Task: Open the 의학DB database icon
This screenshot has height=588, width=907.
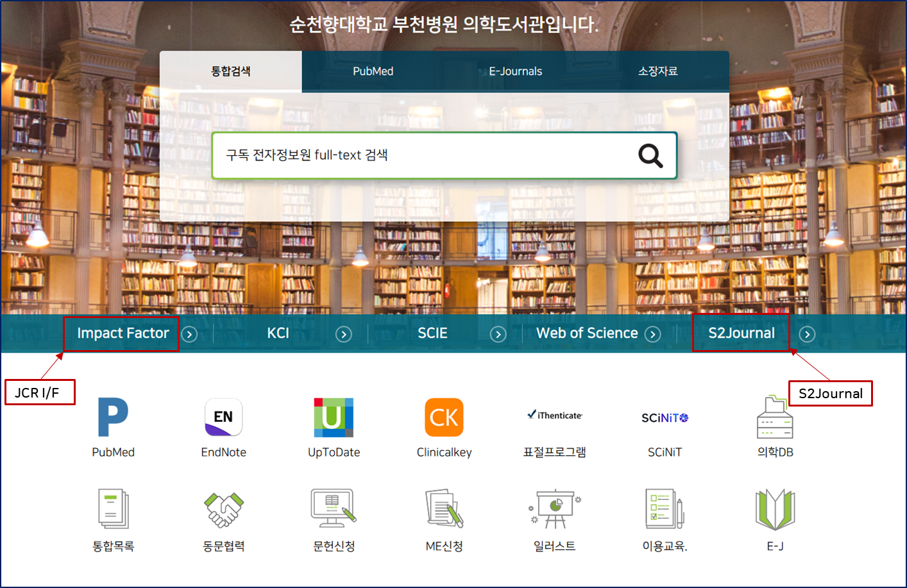Action: [775, 417]
